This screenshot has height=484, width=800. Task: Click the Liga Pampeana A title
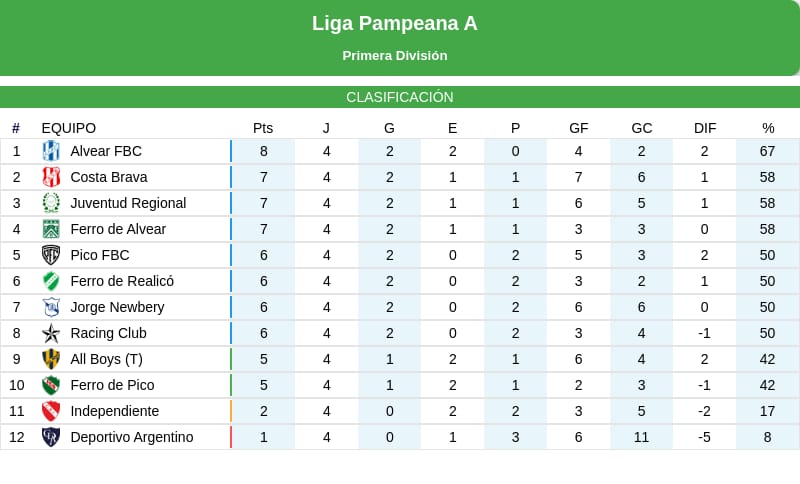point(395,23)
